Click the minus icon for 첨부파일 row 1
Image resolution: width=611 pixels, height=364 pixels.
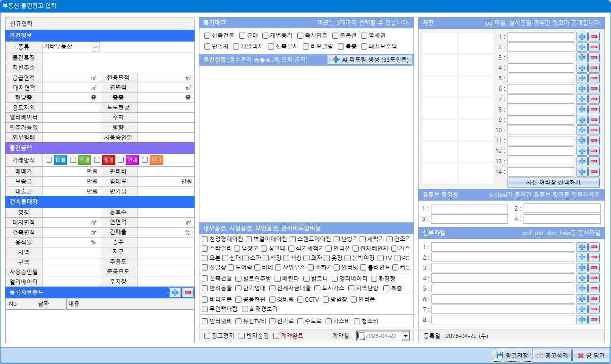tap(594, 247)
